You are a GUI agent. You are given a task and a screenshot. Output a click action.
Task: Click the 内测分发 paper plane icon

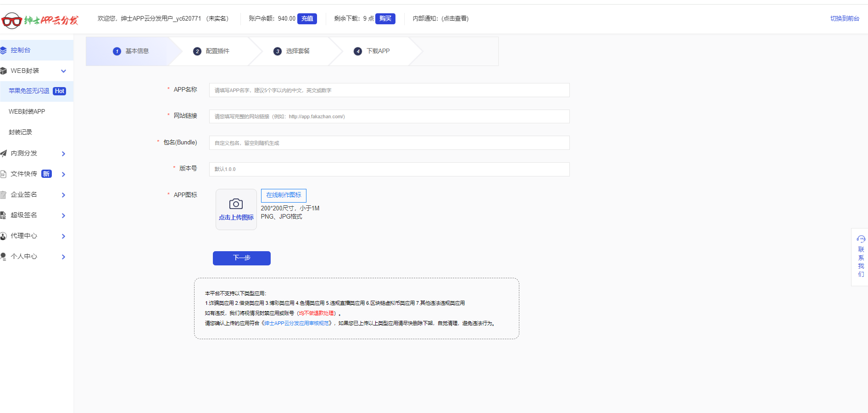[3, 154]
